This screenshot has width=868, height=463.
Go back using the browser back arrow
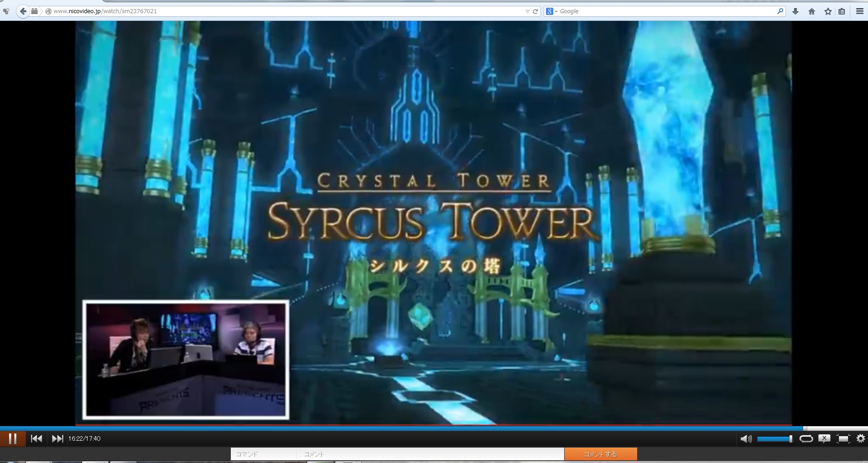click(23, 11)
